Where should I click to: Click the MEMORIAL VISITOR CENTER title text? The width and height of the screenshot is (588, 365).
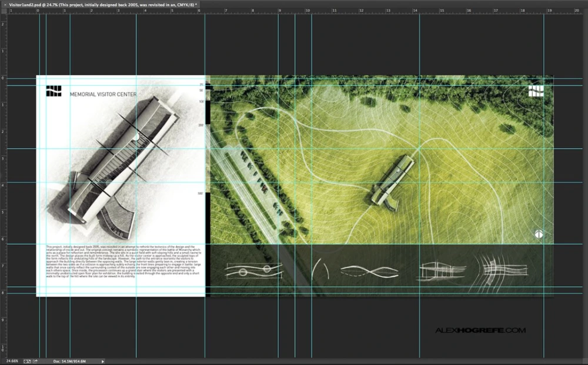point(103,95)
